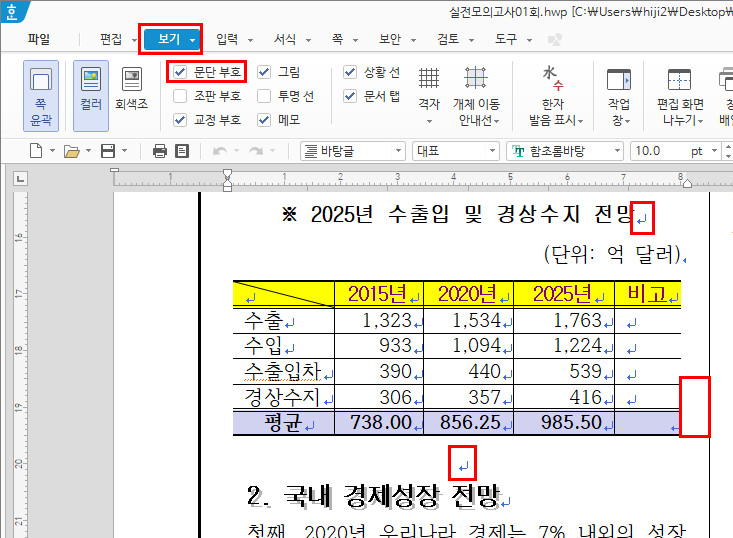This screenshot has height=538, width=733.
Task: Click the heading '2. 국내 경제성장 전망'
Action: [x=374, y=496]
